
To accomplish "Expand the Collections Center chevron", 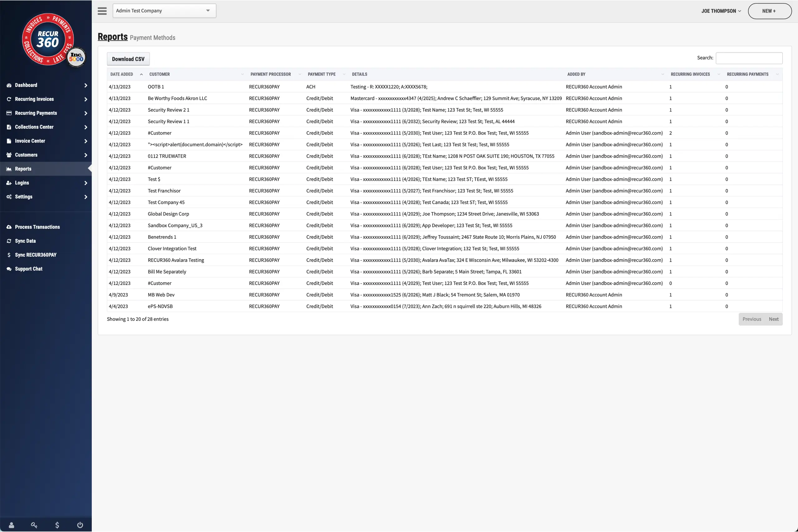I will 86,127.
